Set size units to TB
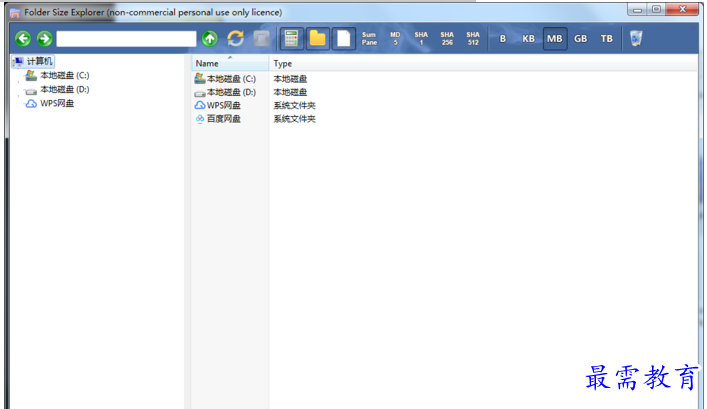707x409 pixels. [606, 39]
